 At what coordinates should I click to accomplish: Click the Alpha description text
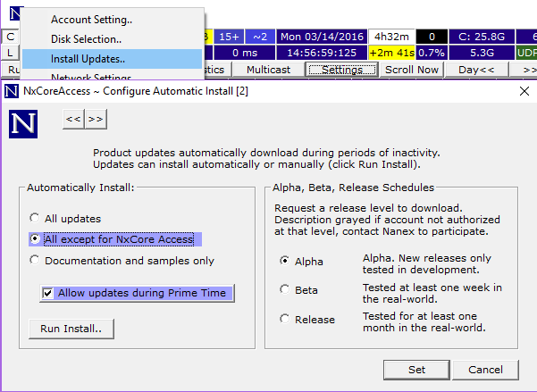[427, 264]
